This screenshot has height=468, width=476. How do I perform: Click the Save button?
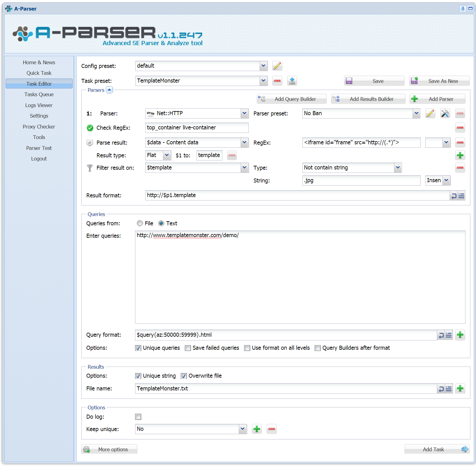[x=374, y=81]
